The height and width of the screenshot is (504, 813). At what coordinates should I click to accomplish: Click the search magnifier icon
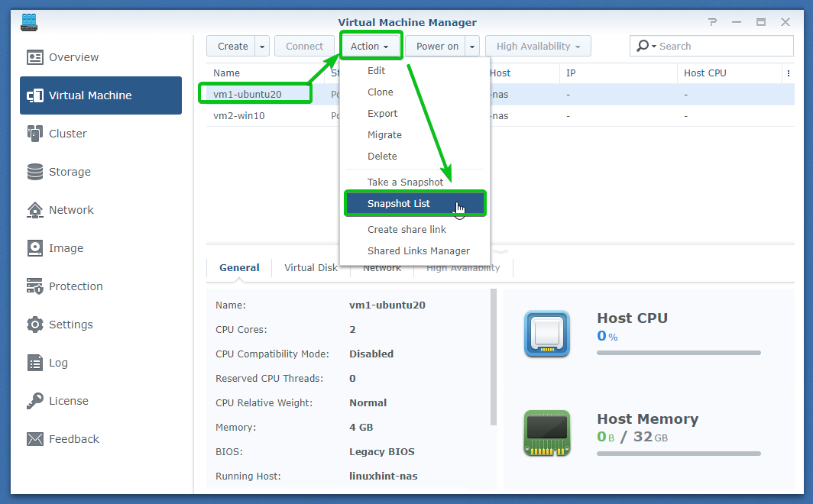[x=643, y=46]
